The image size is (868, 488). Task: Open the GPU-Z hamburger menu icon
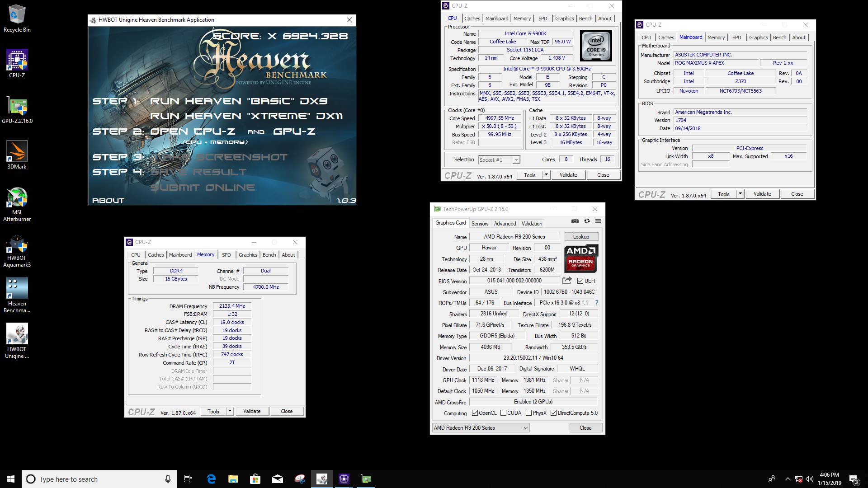tap(598, 221)
